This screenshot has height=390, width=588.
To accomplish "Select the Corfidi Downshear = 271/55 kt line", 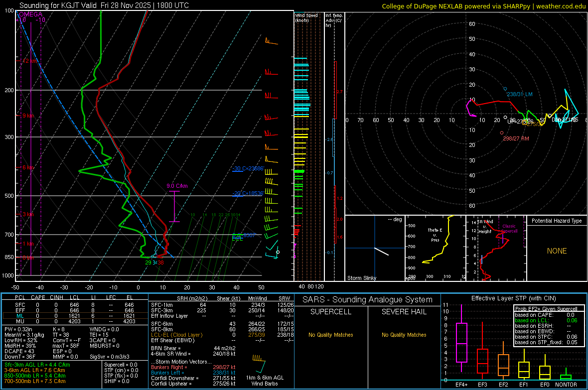I will (193, 378).
